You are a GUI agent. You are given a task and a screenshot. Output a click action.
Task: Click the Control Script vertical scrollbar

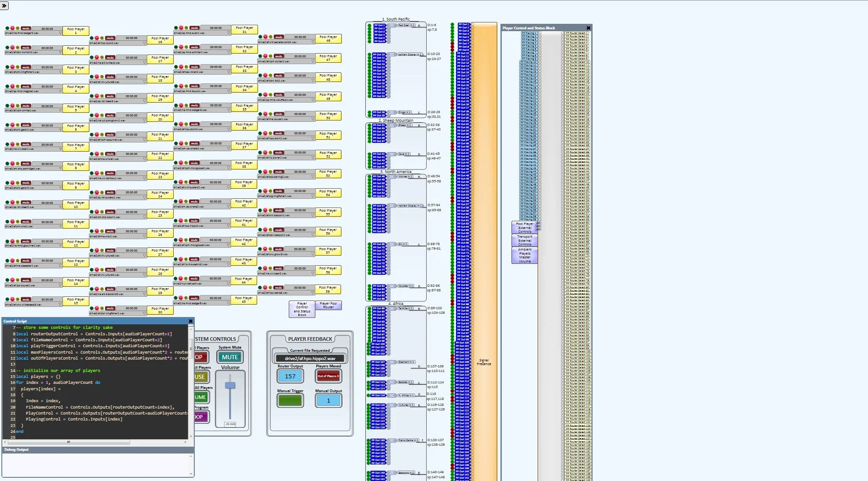(x=191, y=383)
